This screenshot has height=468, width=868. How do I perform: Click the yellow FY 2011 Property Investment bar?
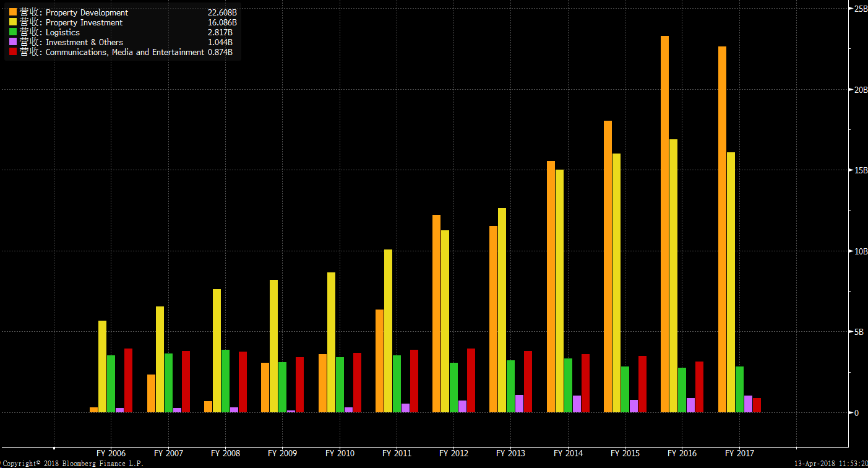[388, 331]
